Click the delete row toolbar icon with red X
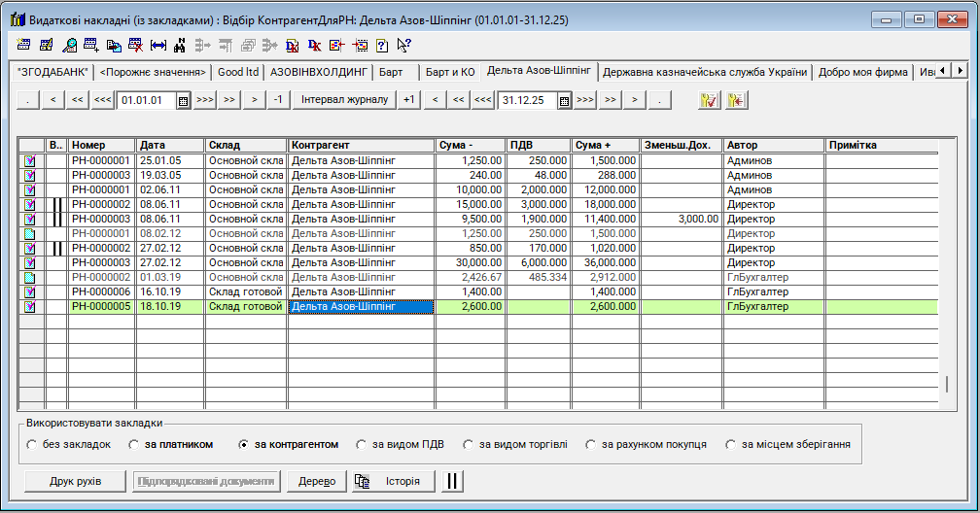Screen dimensions: 980x513 [x=136, y=45]
